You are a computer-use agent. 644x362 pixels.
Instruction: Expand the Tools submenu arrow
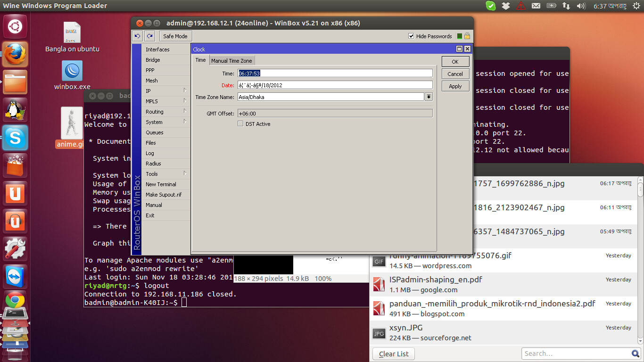(x=185, y=173)
